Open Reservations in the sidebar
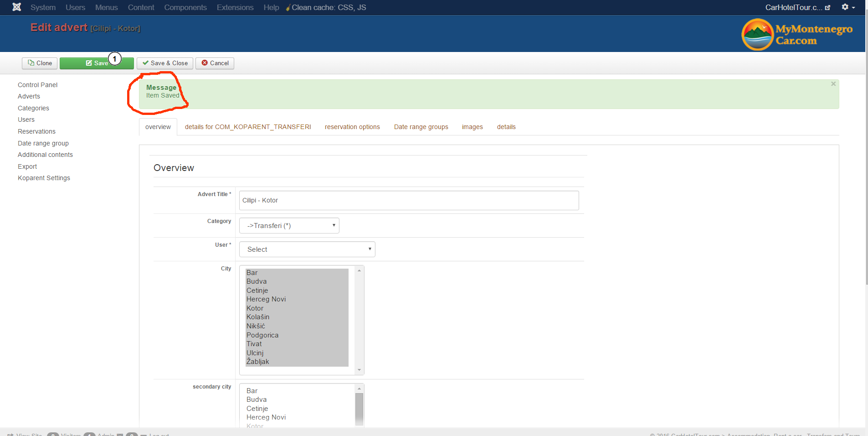868x436 pixels. click(36, 131)
